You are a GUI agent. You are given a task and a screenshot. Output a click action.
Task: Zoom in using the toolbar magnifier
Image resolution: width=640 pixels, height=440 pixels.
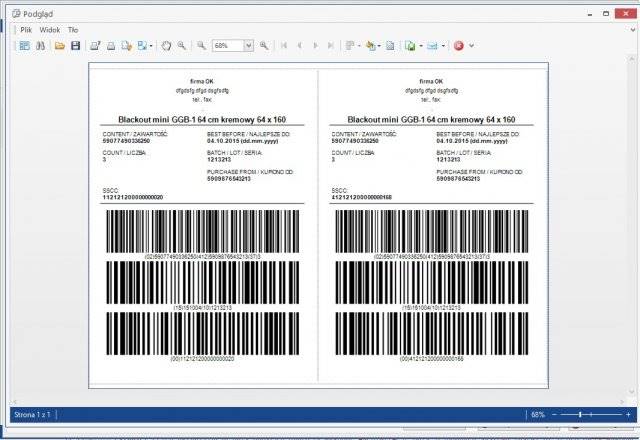pos(264,46)
